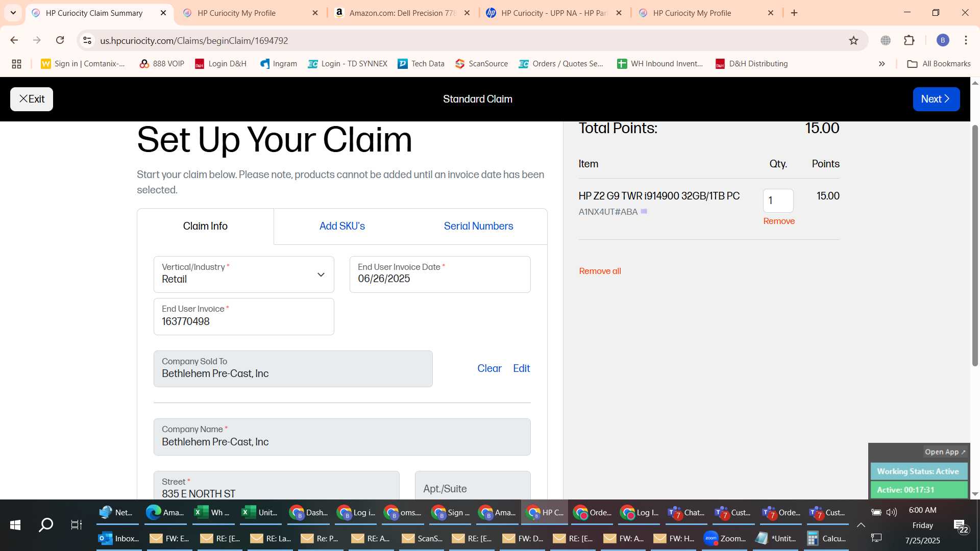
Task: Open the Teams Chat taskbar window
Action: [x=686, y=513]
